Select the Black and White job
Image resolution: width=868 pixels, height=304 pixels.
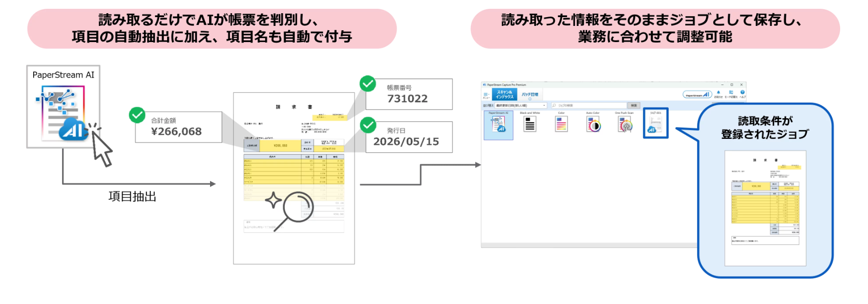tap(529, 125)
